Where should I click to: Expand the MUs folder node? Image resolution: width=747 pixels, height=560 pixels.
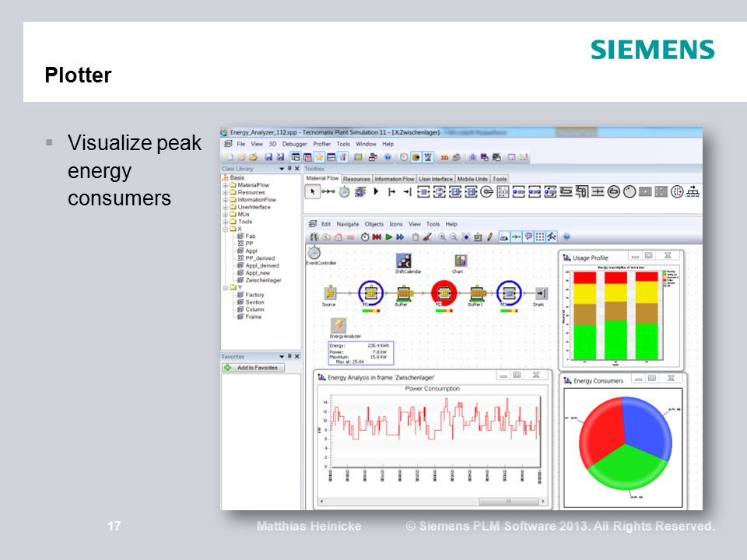(x=226, y=215)
